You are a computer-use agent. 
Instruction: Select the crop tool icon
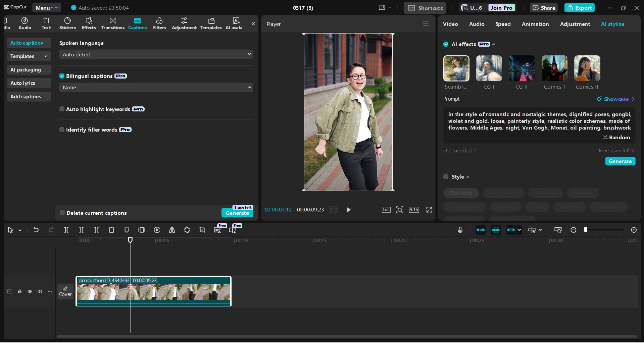click(x=202, y=230)
